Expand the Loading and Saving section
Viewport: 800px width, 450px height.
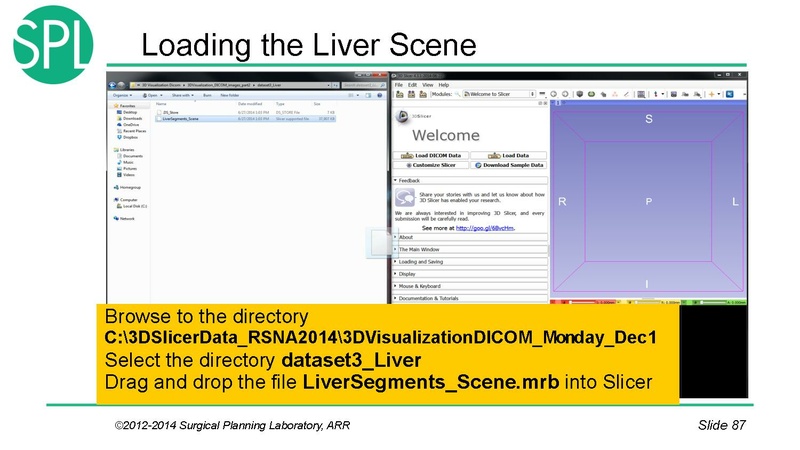click(470, 262)
